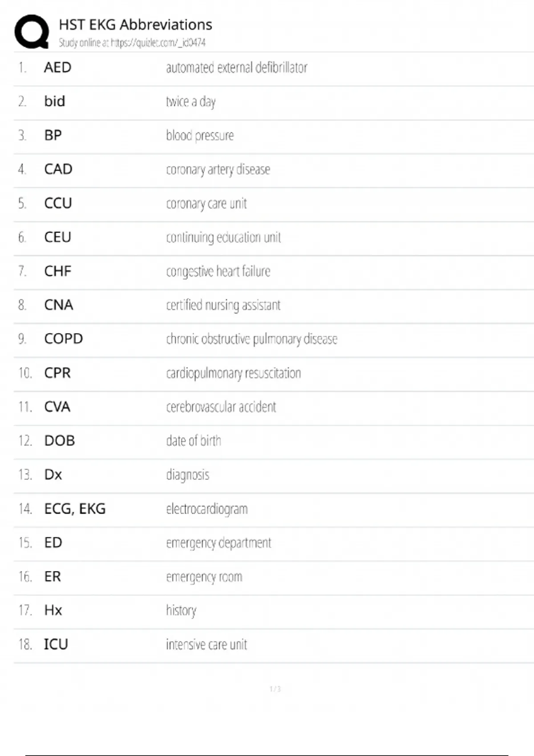Click the HST EKG Abbreviations title
Screen dimensions: 534x756
pyautogui.click(x=135, y=24)
